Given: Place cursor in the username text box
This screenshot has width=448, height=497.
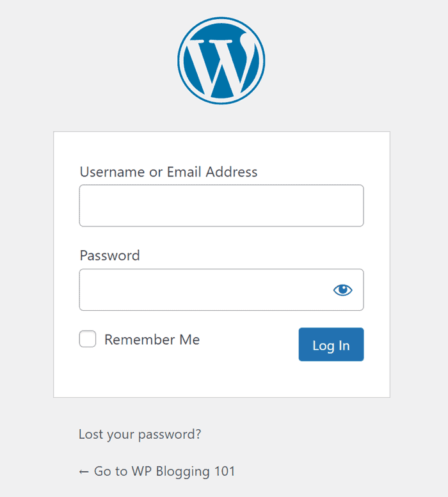Looking at the screenshot, I should [x=221, y=206].
